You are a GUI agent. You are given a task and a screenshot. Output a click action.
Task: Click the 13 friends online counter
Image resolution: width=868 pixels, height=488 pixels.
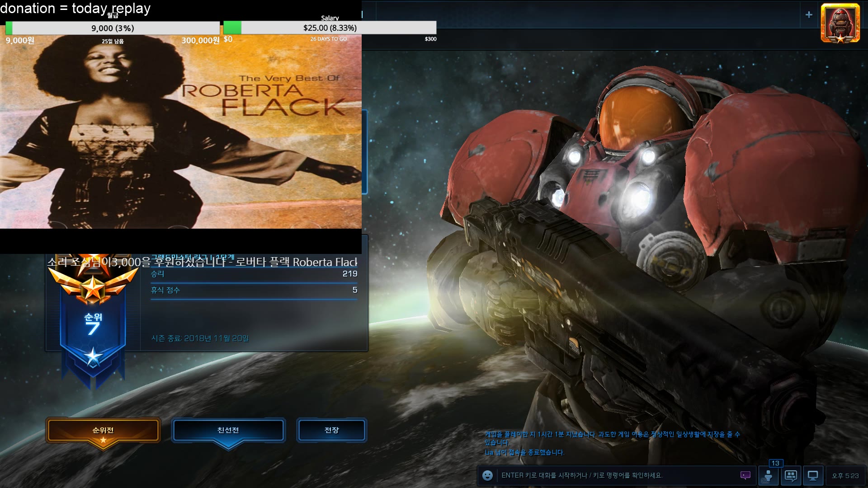[775, 463]
